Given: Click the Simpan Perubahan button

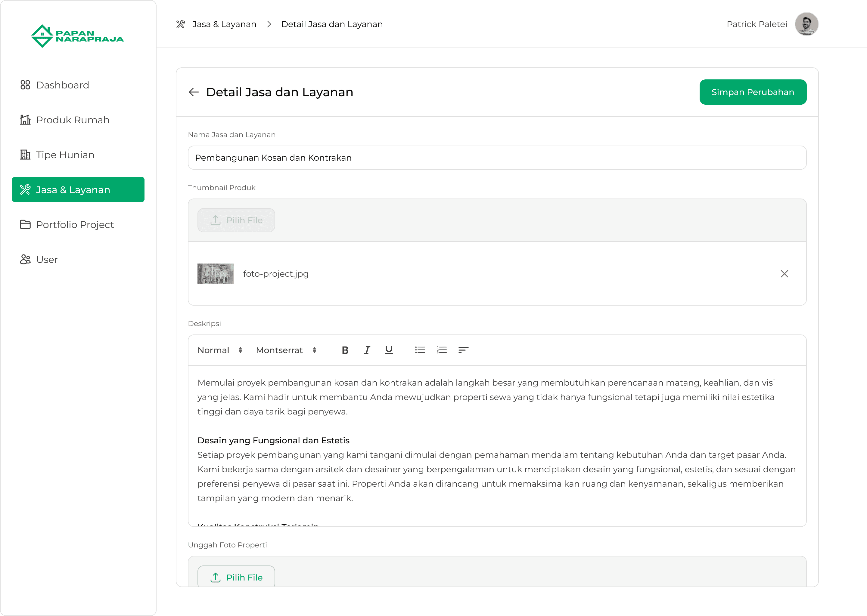Looking at the screenshot, I should pyautogui.click(x=752, y=92).
